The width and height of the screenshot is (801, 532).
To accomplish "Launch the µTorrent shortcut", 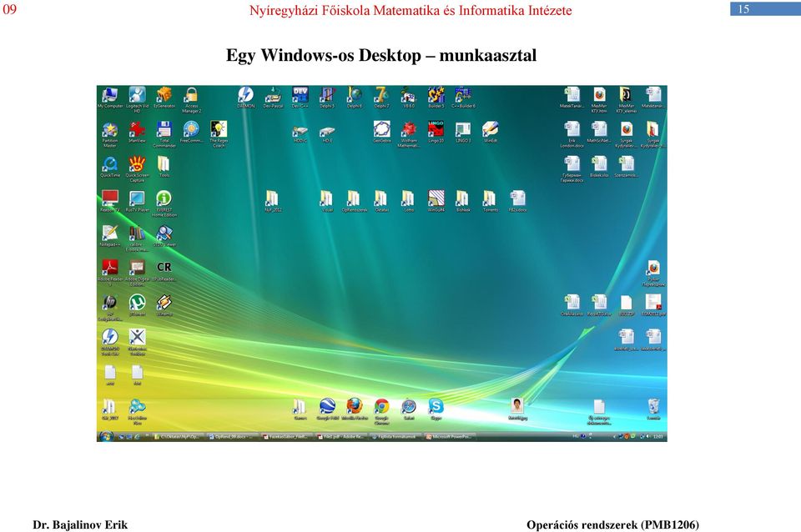I will coord(137,305).
